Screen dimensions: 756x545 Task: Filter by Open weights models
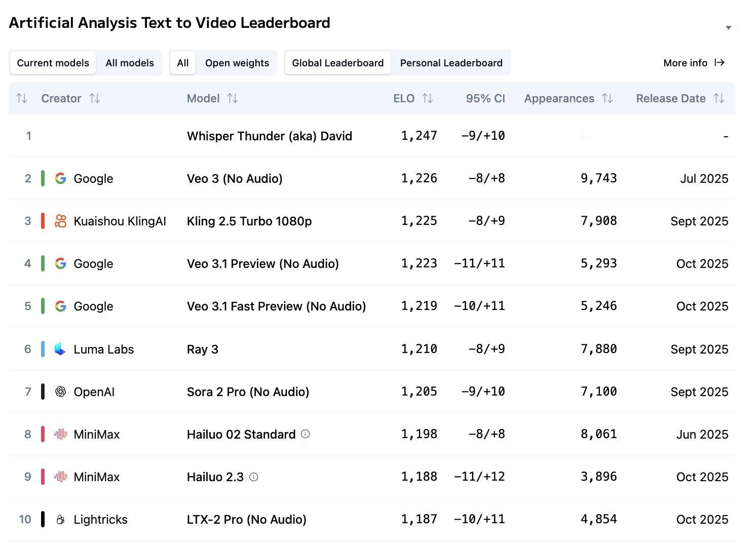tap(237, 63)
